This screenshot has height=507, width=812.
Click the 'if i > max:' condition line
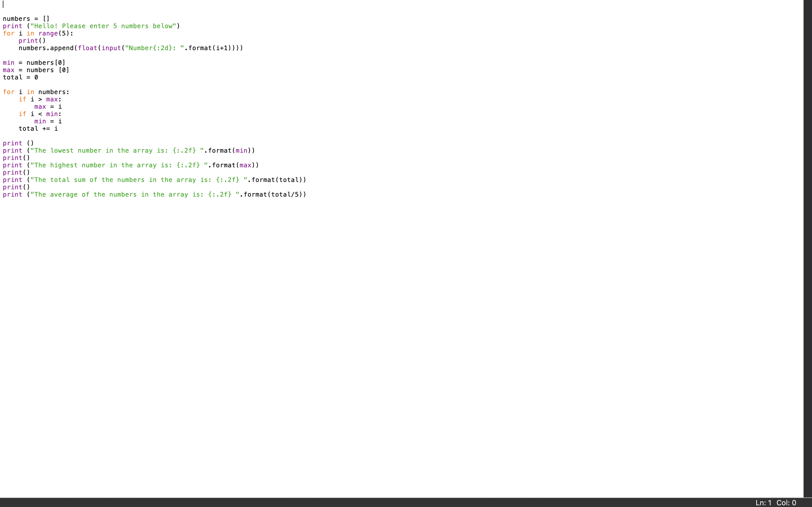point(40,100)
